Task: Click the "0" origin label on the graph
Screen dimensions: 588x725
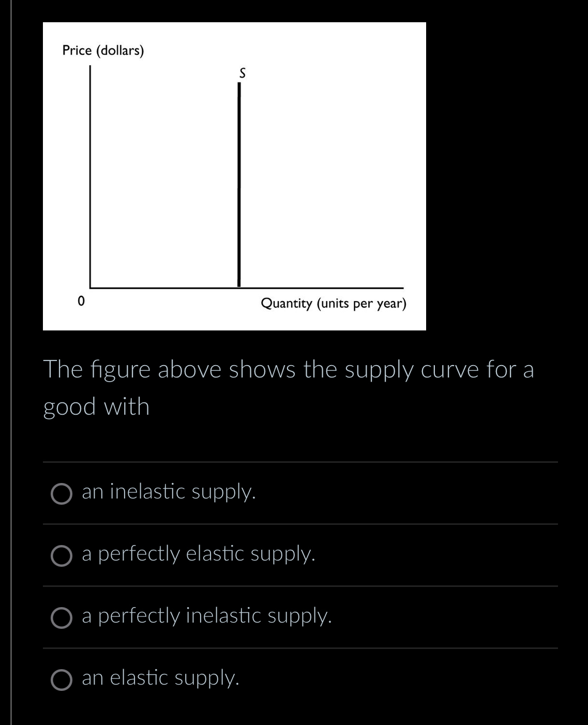Action: tap(81, 301)
